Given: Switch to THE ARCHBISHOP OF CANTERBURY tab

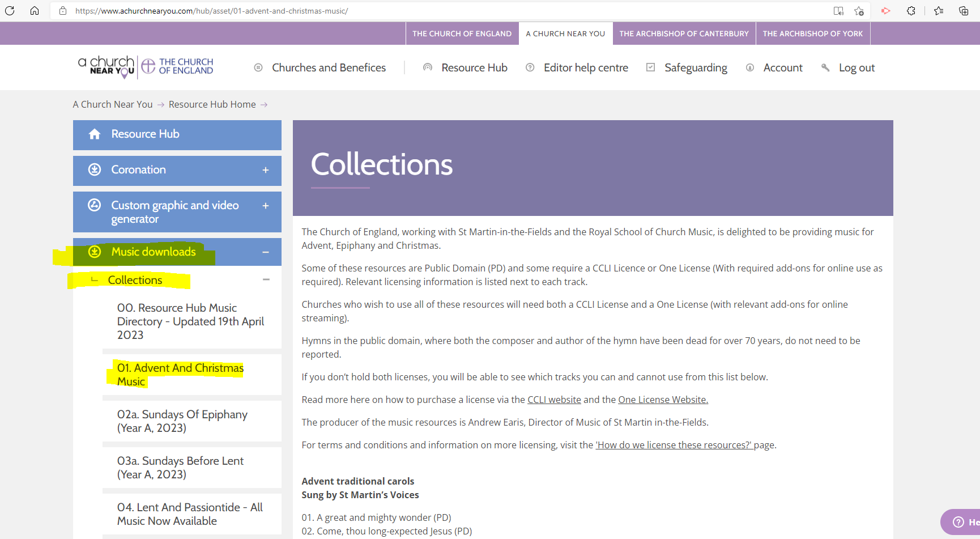Looking at the screenshot, I should (x=684, y=33).
